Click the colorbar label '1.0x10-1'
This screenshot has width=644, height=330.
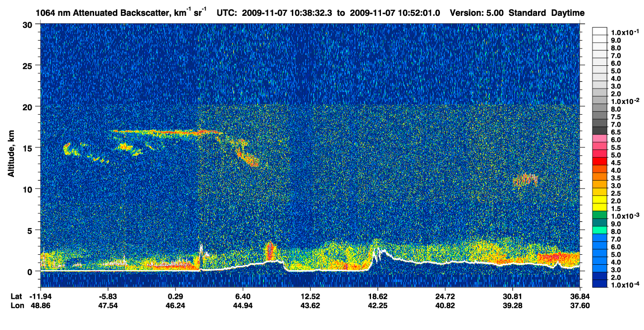click(x=625, y=32)
